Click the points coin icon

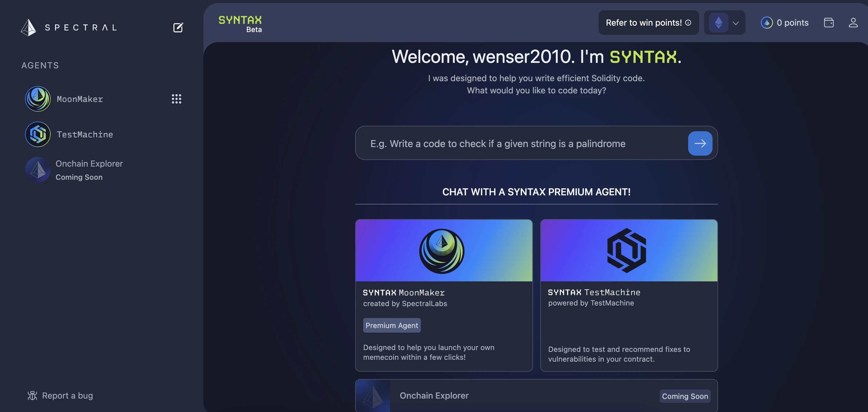pyautogui.click(x=767, y=23)
